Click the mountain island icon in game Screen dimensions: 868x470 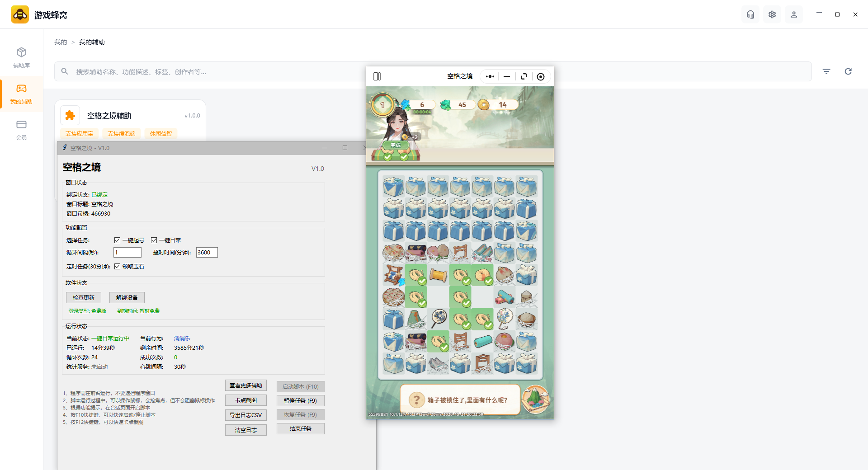pos(536,399)
